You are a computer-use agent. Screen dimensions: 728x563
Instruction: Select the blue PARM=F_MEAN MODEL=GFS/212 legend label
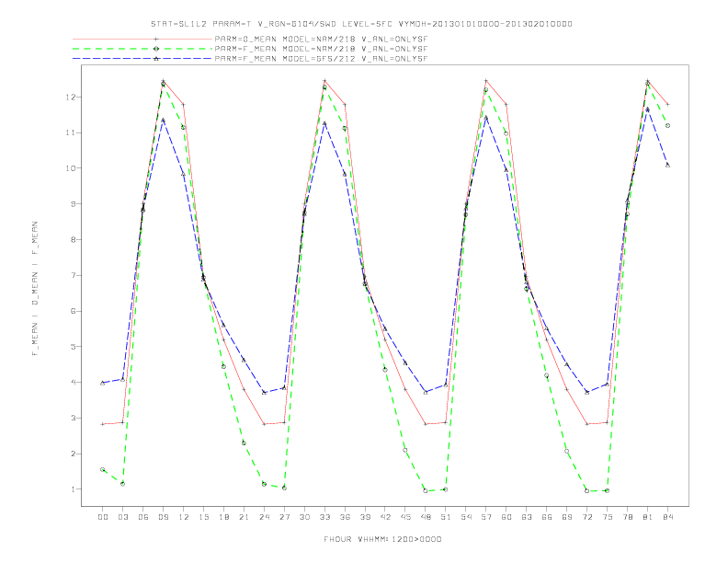(x=321, y=59)
